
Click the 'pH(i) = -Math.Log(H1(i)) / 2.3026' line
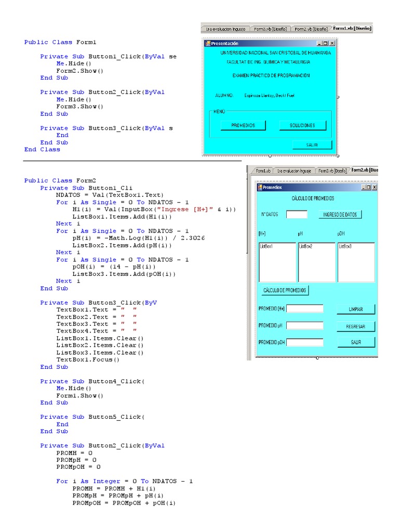coord(138,238)
